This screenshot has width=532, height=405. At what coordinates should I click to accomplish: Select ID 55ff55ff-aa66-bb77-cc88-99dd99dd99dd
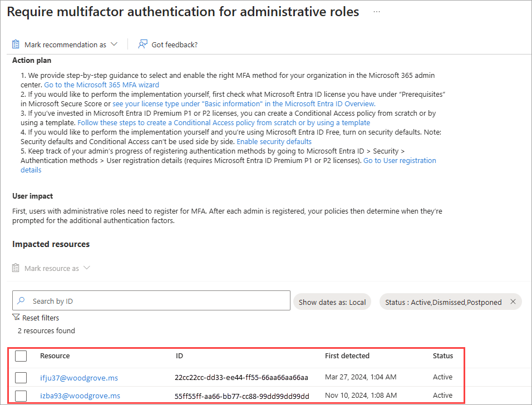[242, 396]
